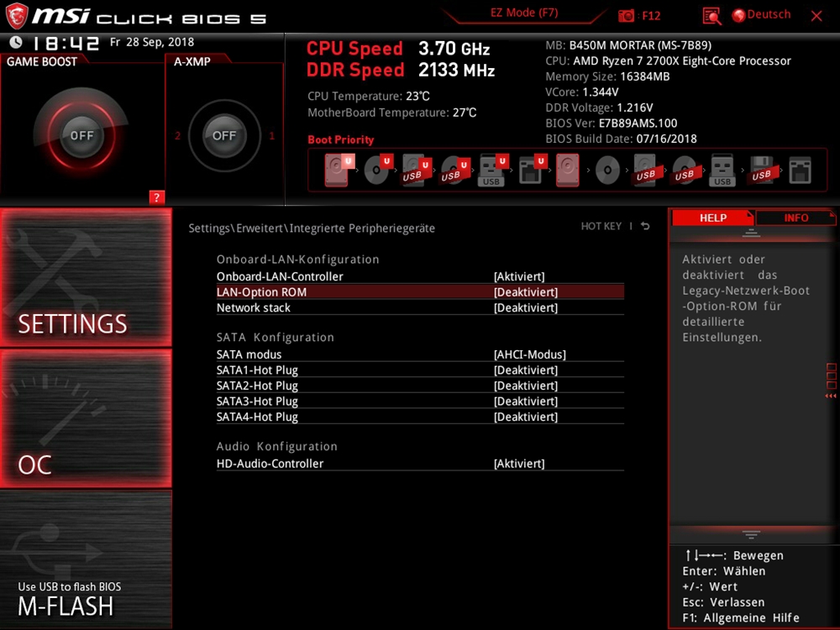Image resolution: width=840 pixels, height=630 pixels.
Task: Click the date Fr 28 Sep, 2018
Action: (x=152, y=42)
